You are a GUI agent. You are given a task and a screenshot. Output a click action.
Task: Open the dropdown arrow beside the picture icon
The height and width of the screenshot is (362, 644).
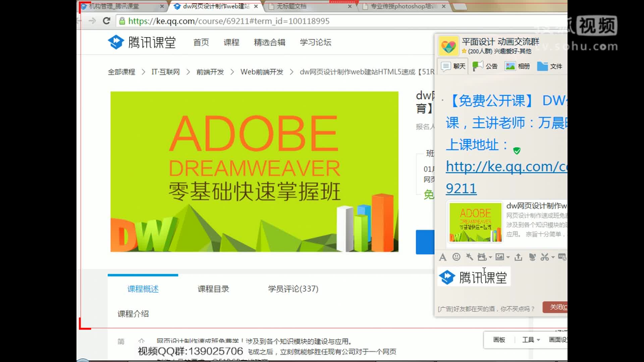click(508, 257)
